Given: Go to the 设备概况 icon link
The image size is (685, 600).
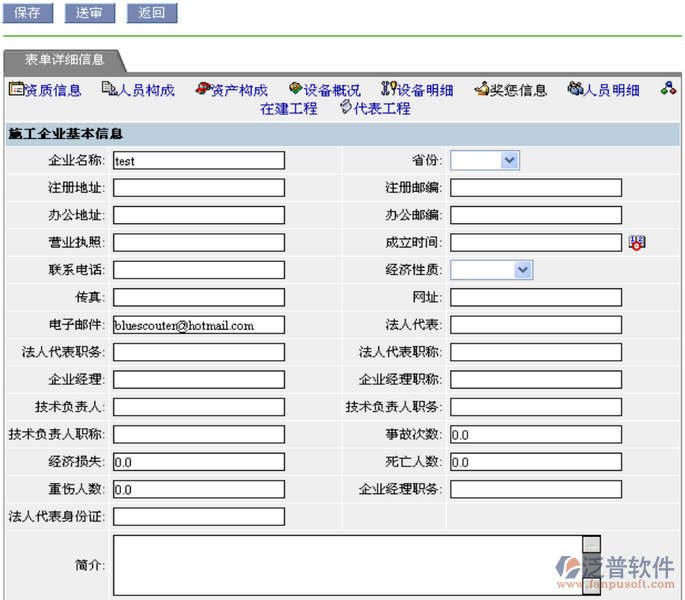Looking at the screenshot, I should [296, 90].
